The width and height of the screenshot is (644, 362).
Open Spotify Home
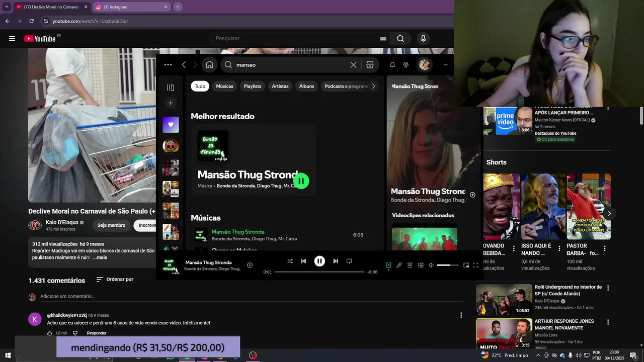pos(209,65)
